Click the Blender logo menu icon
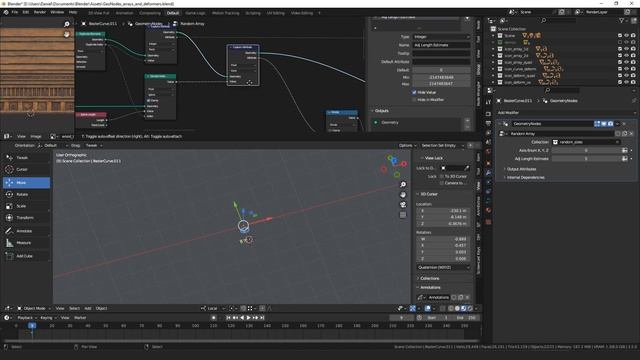 (x=6, y=12)
